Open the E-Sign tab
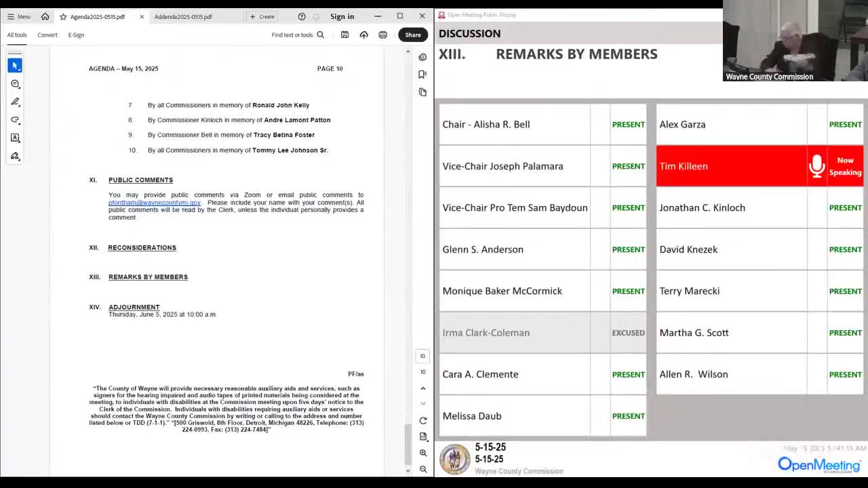868x488 pixels. click(x=76, y=35)
